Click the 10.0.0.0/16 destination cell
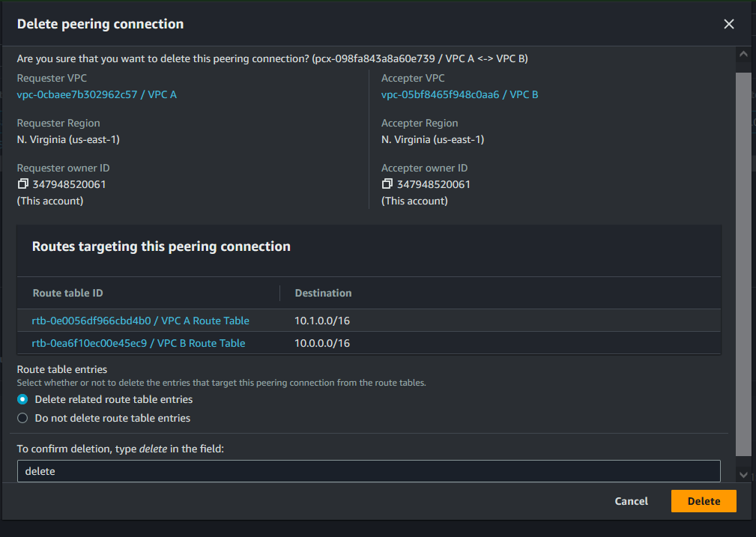The height and width of the screenshot is (537, 756). coord(322,343)
